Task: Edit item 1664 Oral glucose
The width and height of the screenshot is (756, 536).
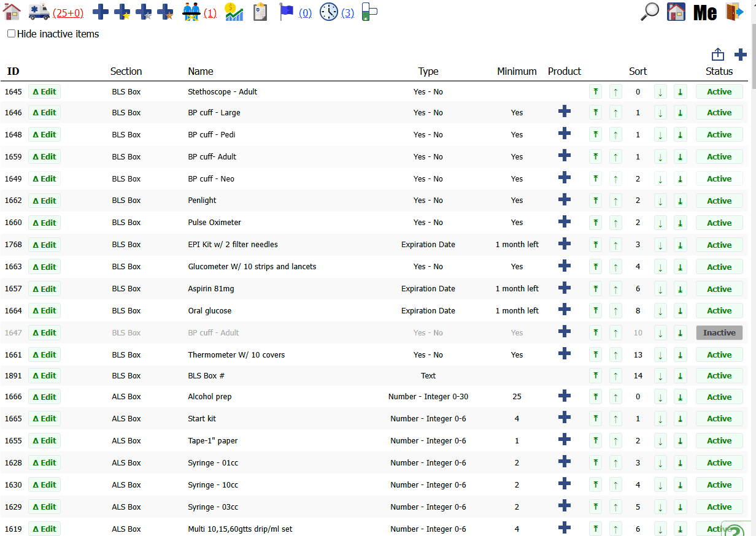Action: (x=44, y=311)
